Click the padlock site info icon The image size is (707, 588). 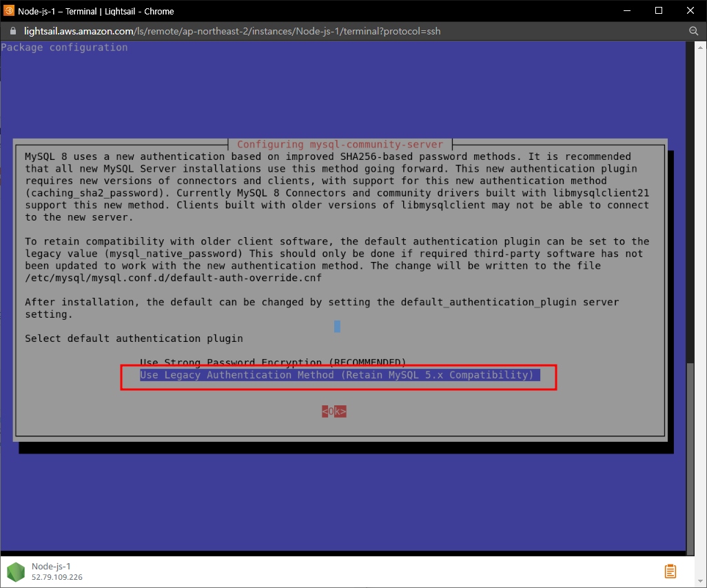click(12, 31)
